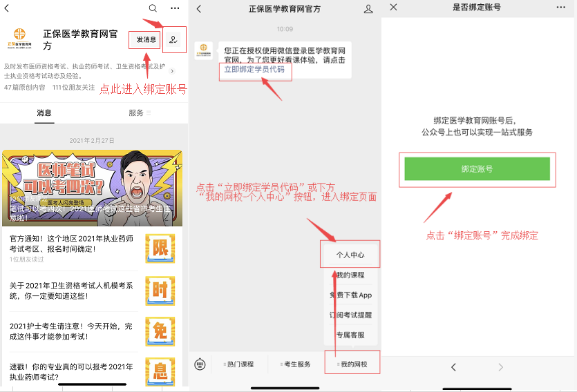Viewport: 577px width, 392px height.
Task: Open the 医师笔试可以考四次 banner article
Action: [92, 188]
